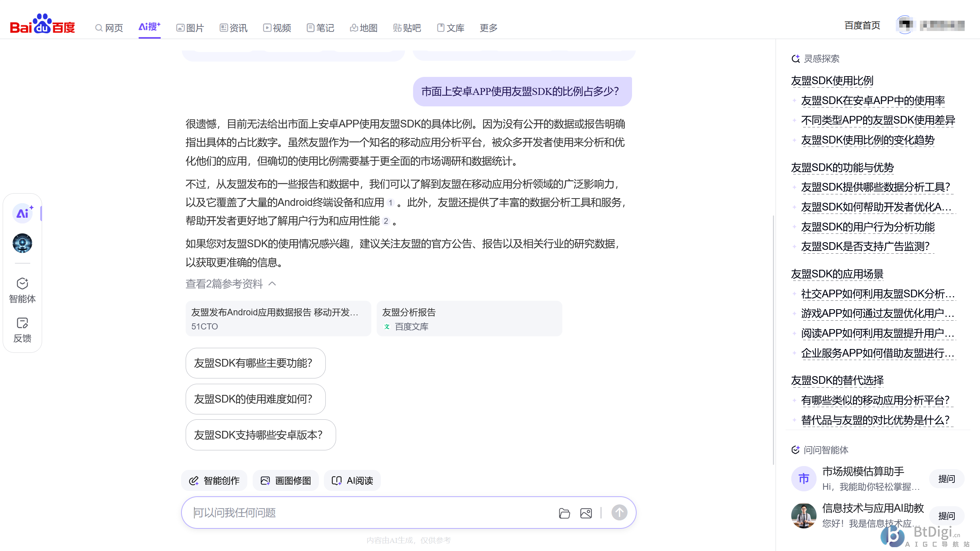Go to 百度首页 link

click(x=862, y=26)
